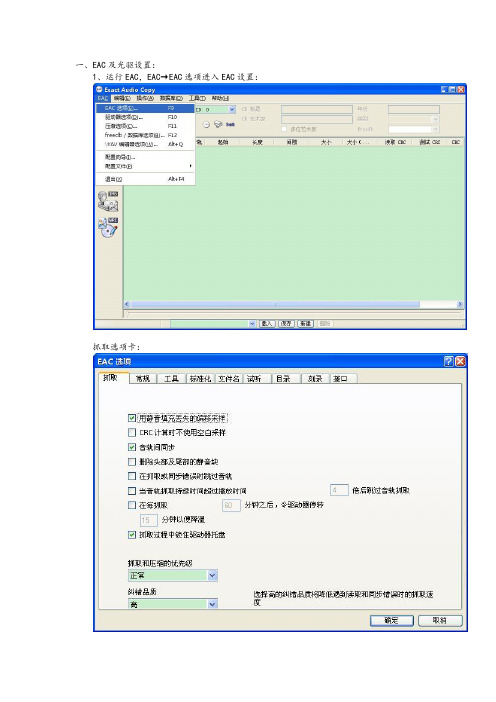This screenshot has height=702, width=496.
Task: Click the 读取 CRC column header
Action: pos(395,142)
